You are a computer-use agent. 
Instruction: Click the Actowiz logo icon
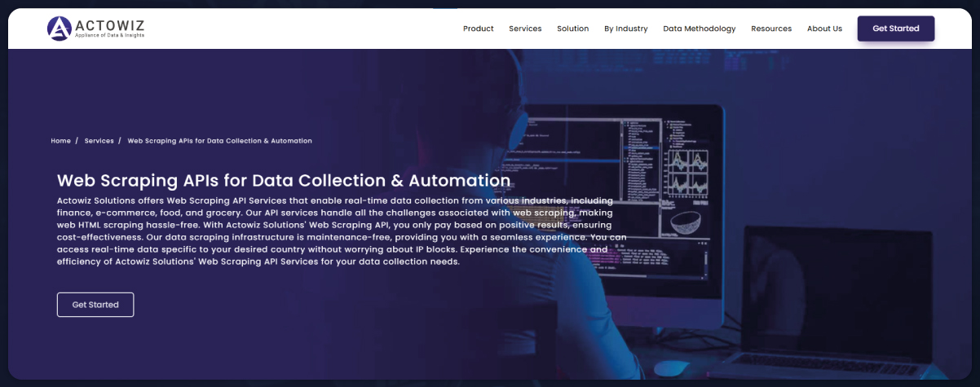[60, 29]
